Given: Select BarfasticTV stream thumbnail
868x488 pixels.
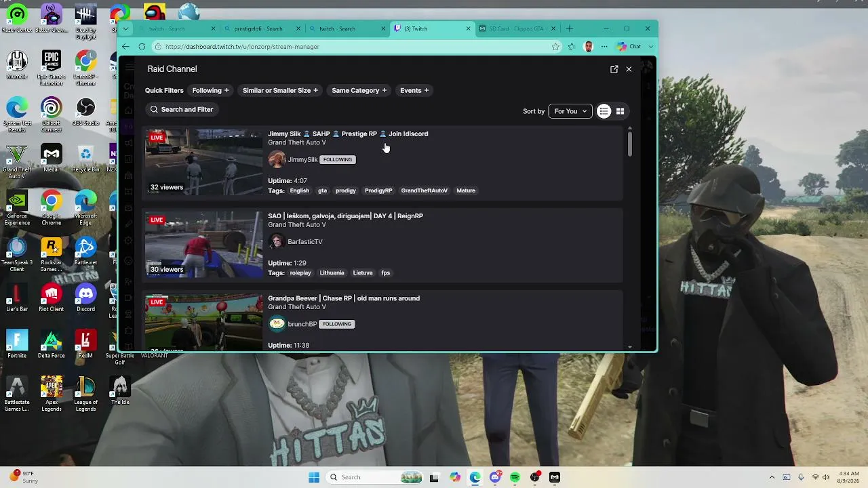Looking at the screenshot, I should point(203,245).
